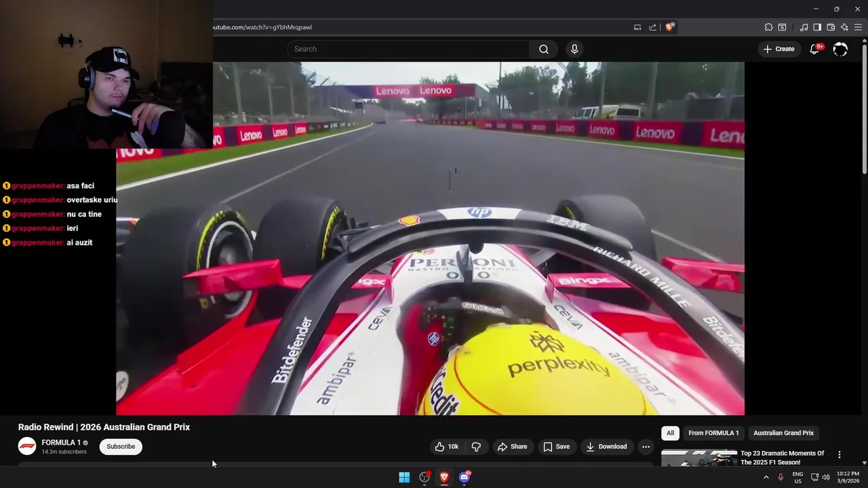Focus the YouTube Search input field

408,49
